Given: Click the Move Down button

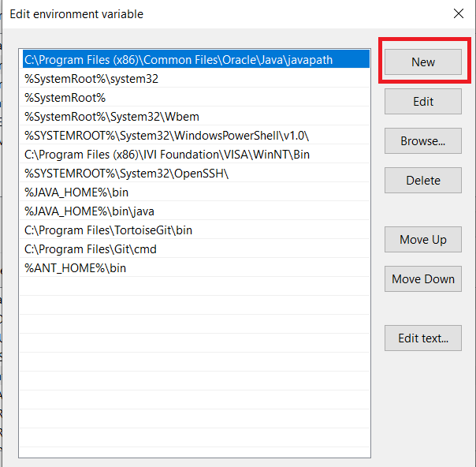Looking at the screenshot, I should [423, 279].
